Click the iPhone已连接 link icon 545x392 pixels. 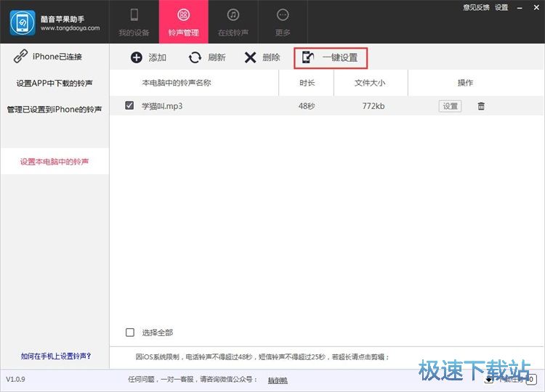[x=20, y=57]
